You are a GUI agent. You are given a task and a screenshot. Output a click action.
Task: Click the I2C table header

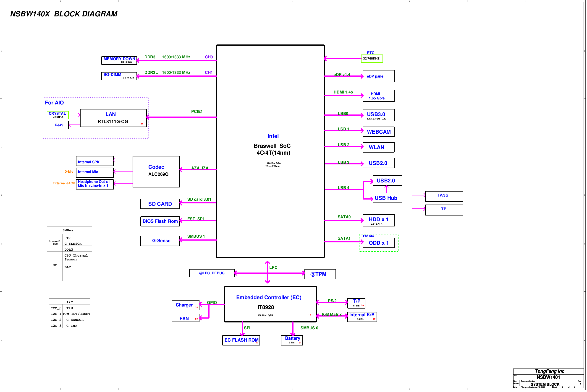click(x=70, y=302)
